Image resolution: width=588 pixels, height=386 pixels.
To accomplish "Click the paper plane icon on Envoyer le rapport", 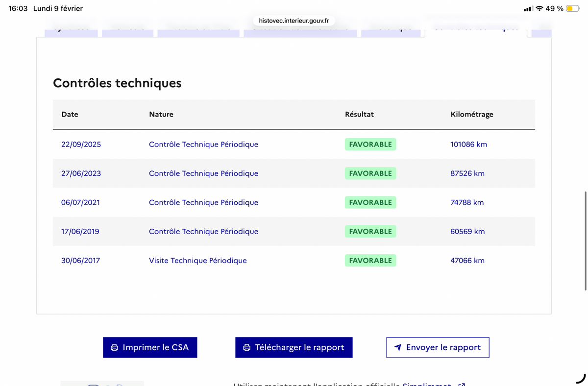I will coord(398,347).
